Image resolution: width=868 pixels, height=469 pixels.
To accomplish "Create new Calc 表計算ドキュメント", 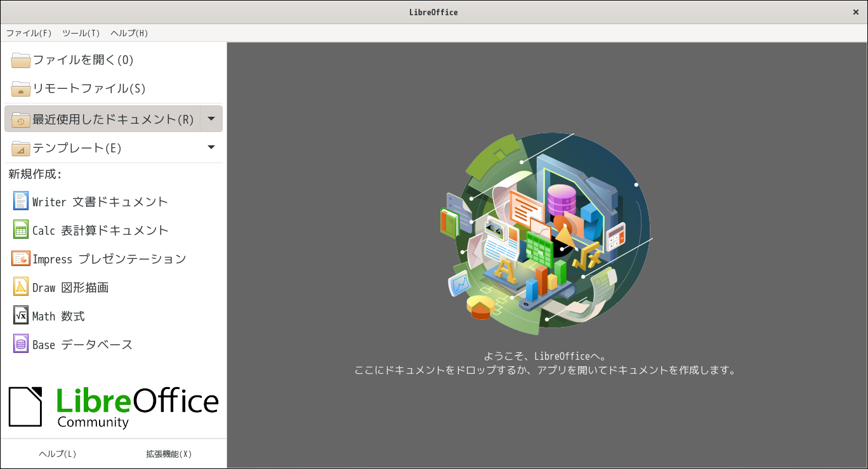I will pyautogui.click(x=114, y=230).
